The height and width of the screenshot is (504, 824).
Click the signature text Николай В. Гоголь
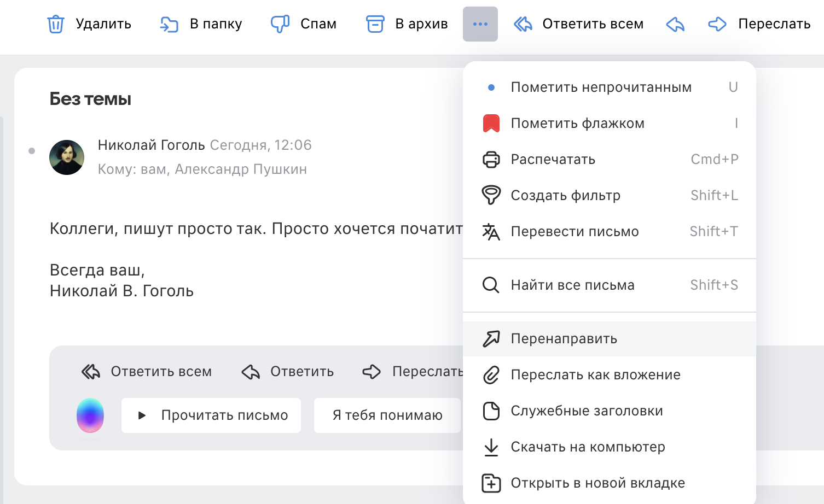[121, 291]
